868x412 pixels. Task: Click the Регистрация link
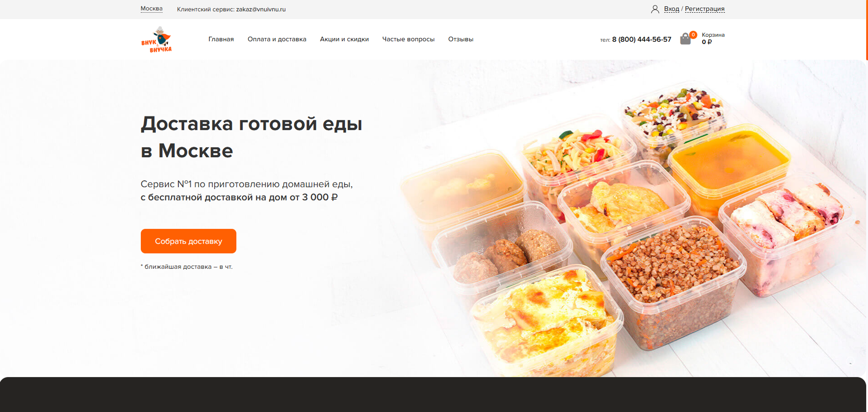(x=705, y=9)
